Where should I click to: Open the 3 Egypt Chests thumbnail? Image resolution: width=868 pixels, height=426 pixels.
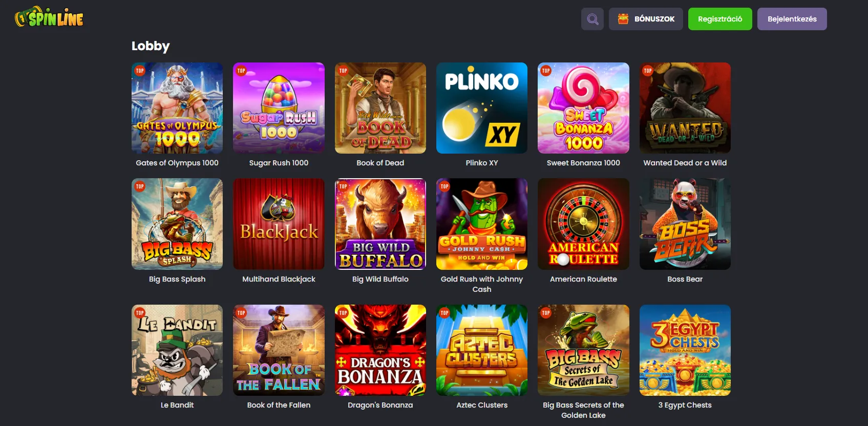click(x=685, y=350)
